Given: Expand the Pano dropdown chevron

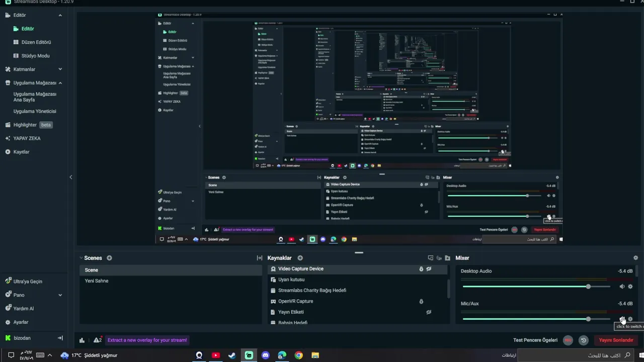Looking at the screenshot, I should coord(60,295).
